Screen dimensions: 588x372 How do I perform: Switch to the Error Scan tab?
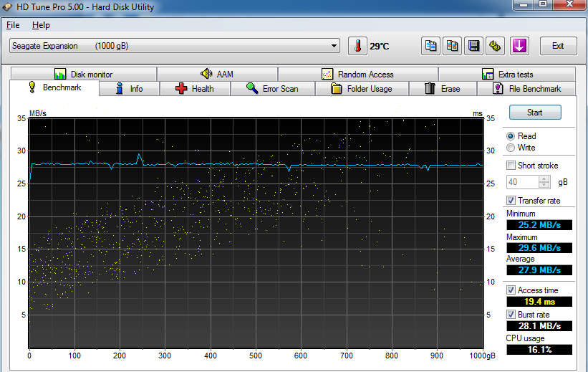click(x=271, y=89)
